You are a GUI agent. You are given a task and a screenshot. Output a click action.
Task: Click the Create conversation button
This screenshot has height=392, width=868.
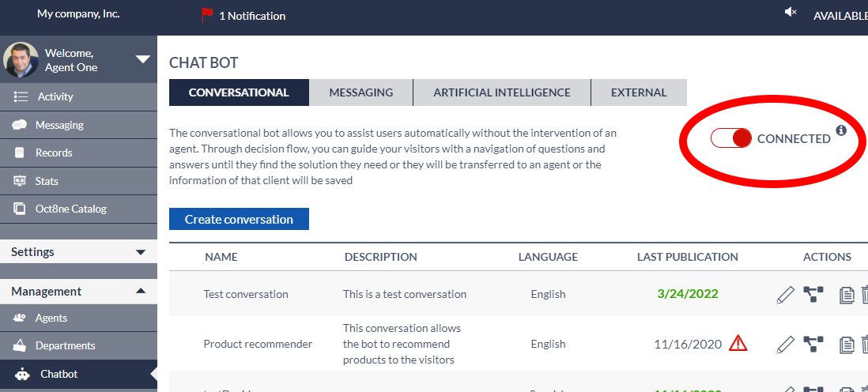coord(239,219)
